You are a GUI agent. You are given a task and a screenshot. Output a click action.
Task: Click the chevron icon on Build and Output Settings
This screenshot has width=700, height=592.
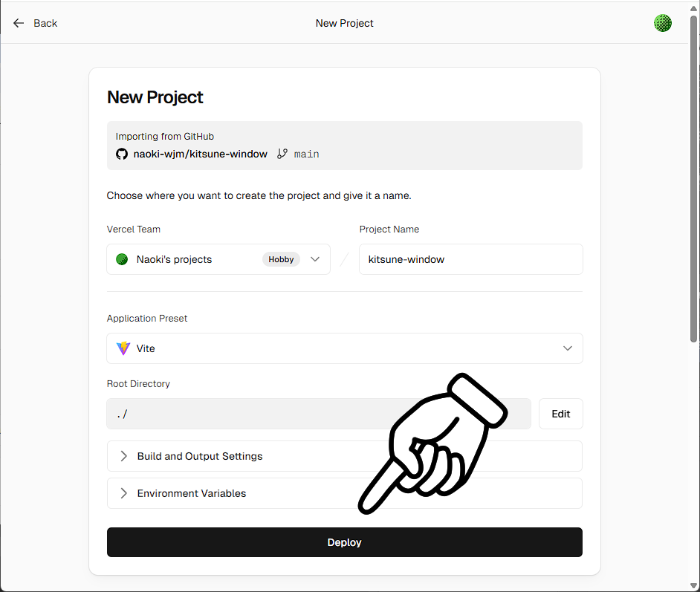tap(123, 456)
